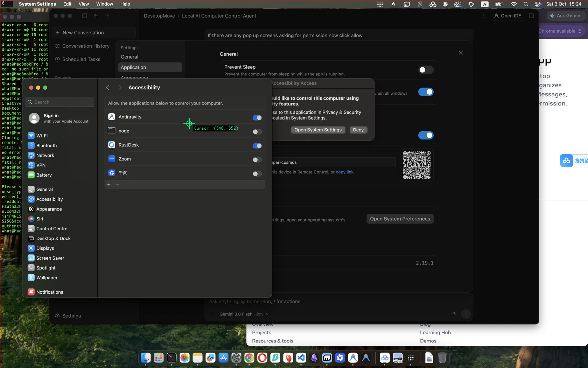The width and height of the screenshot is (588, 368).
Task: Turn off RustDesk accessibility switch
Action: coord(257,146)
